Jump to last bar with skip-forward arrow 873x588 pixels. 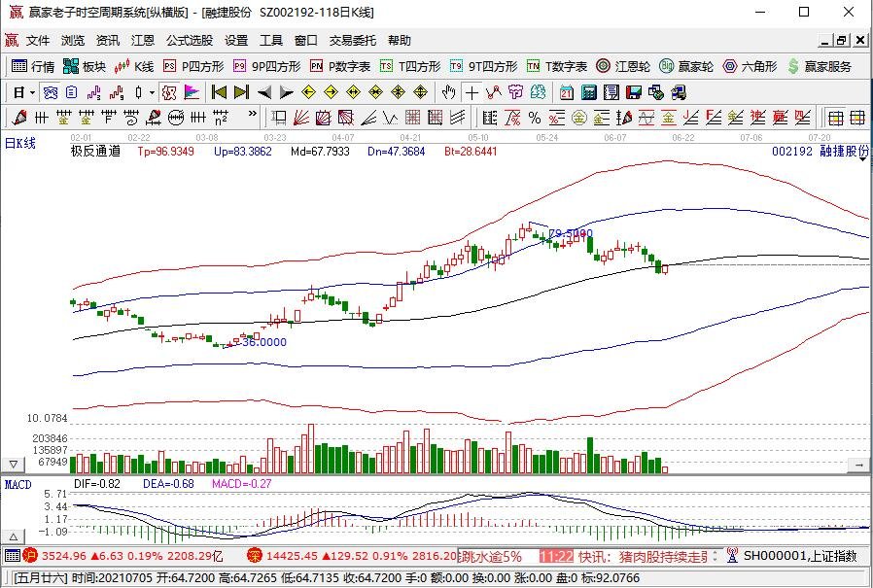242,92
